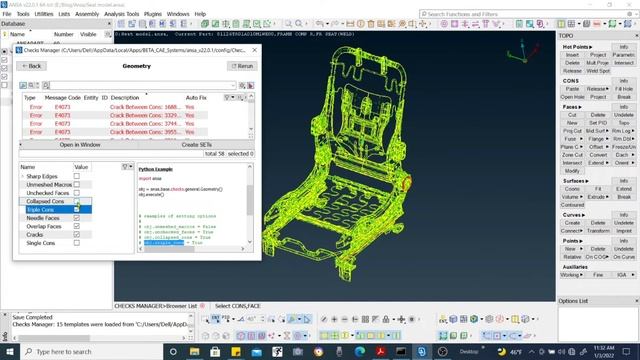The height and width of the screenshot is (360, 640).
Task: Expand the Surfaces section arrow in TOPO
Action: [x=587, y=181]
